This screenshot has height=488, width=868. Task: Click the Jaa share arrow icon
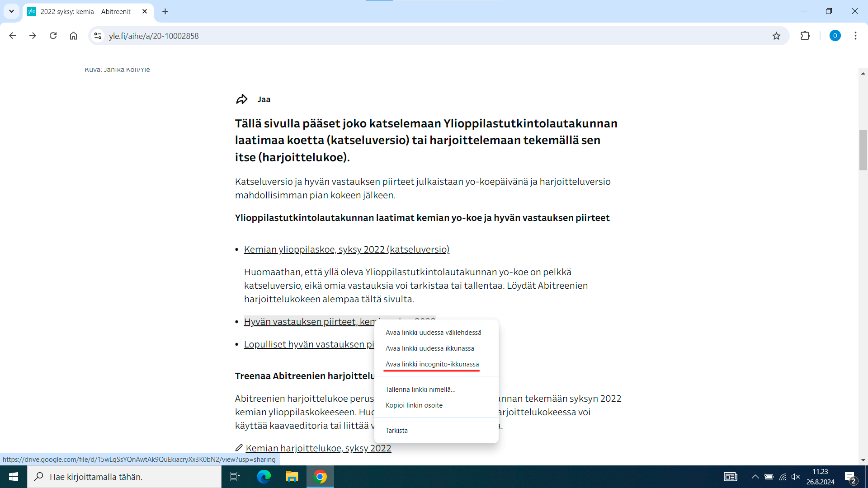pos(242,99)
